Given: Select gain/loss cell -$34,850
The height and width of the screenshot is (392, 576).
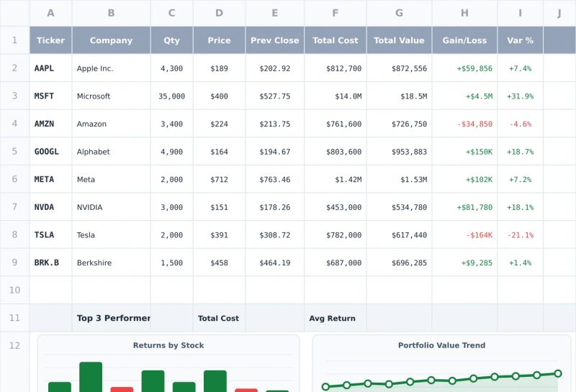Looking at the screenshot, I should coord(464,124).
